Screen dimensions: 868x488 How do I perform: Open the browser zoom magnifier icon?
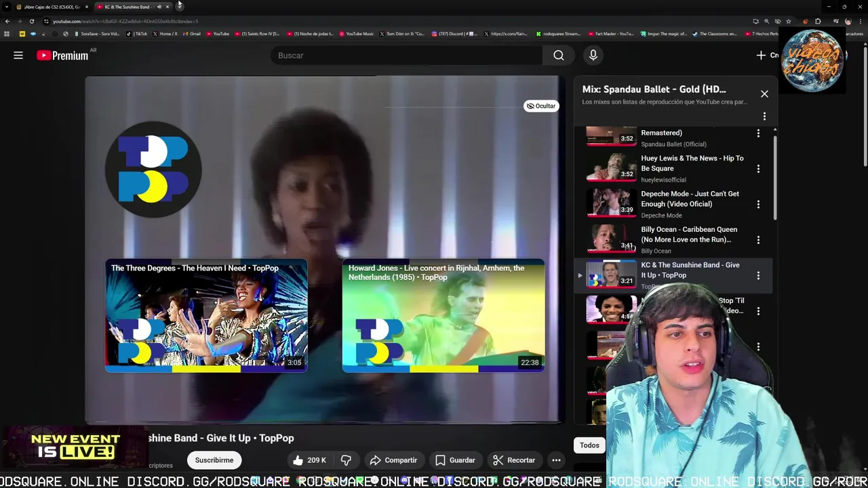pos(766,21)
